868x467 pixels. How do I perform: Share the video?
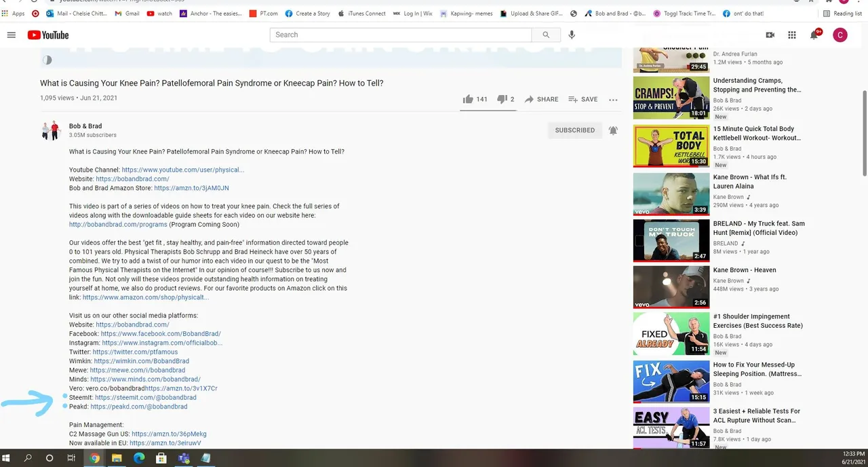541,99
